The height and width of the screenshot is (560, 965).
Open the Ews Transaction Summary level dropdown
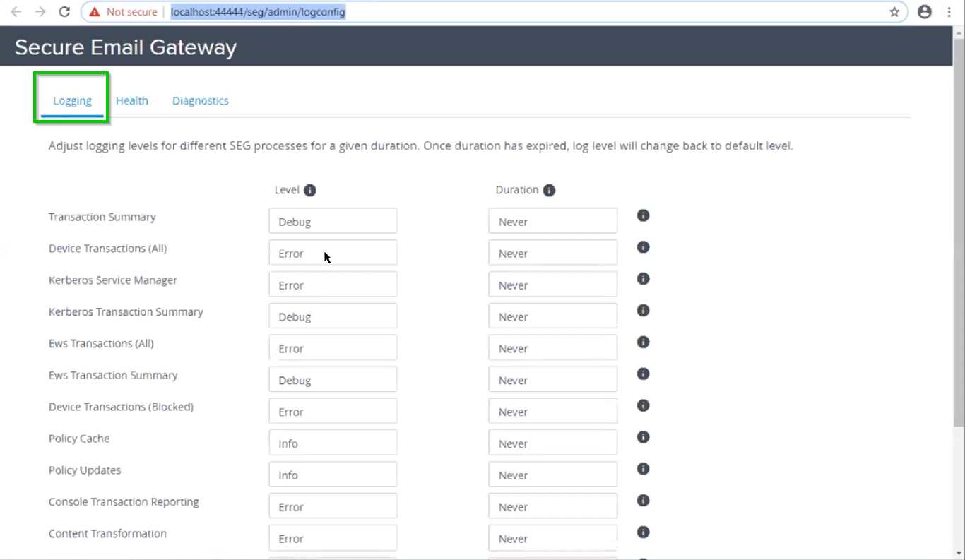[x=332, y=379]
